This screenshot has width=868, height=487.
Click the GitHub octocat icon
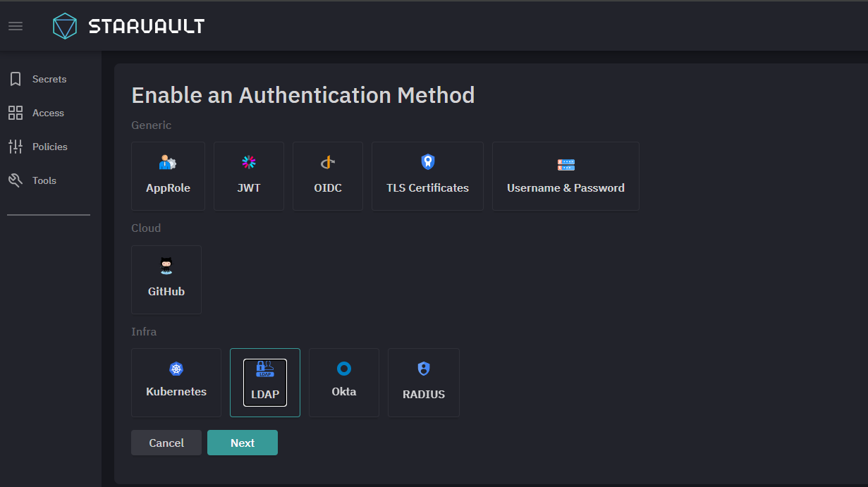click(166, 266)
